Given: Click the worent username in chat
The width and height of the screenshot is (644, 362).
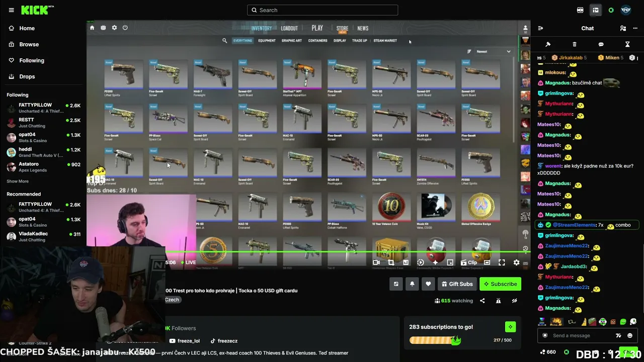Looking at the screenshot, I should [x=553, y=166].
